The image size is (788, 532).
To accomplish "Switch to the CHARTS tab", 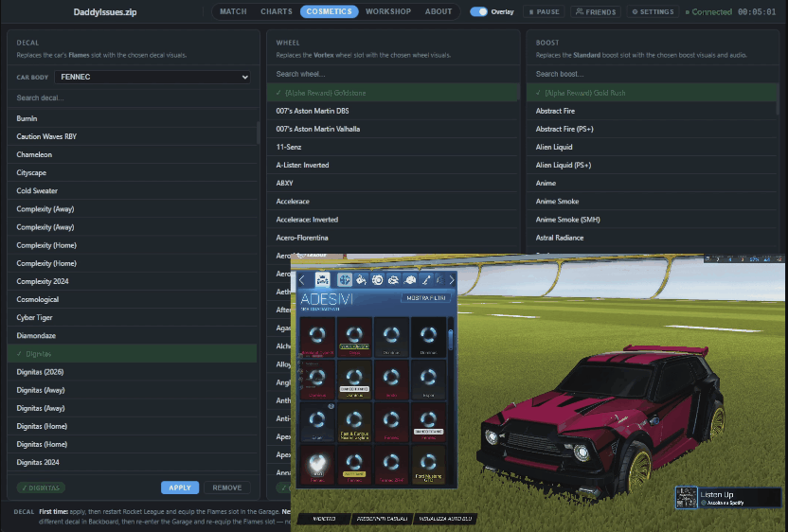I will coord(277,11).
